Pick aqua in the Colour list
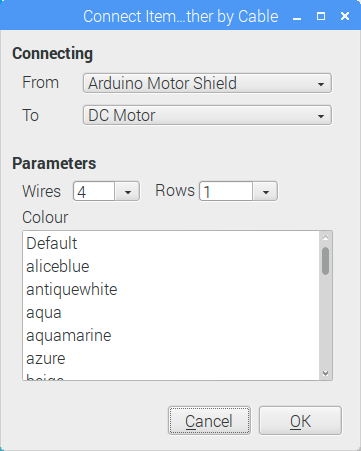Viewport: 361px width, 451px height. [171, 312]
